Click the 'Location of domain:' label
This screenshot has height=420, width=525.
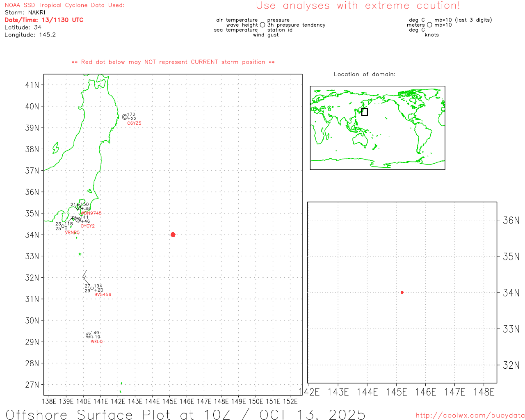[364, 74]
